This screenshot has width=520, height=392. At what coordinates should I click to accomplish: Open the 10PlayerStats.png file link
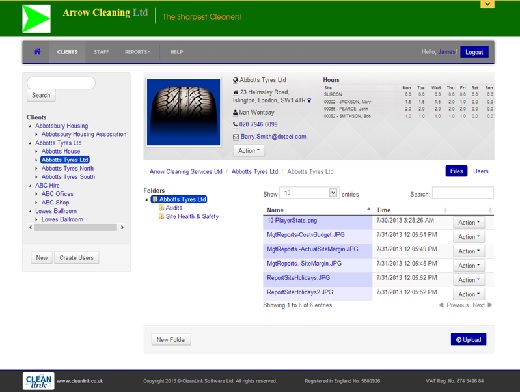[x=292, y=221]
